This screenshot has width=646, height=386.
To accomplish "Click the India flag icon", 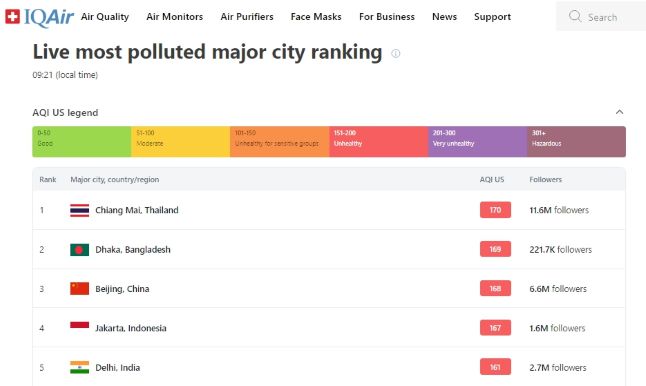I will point(80,367).
